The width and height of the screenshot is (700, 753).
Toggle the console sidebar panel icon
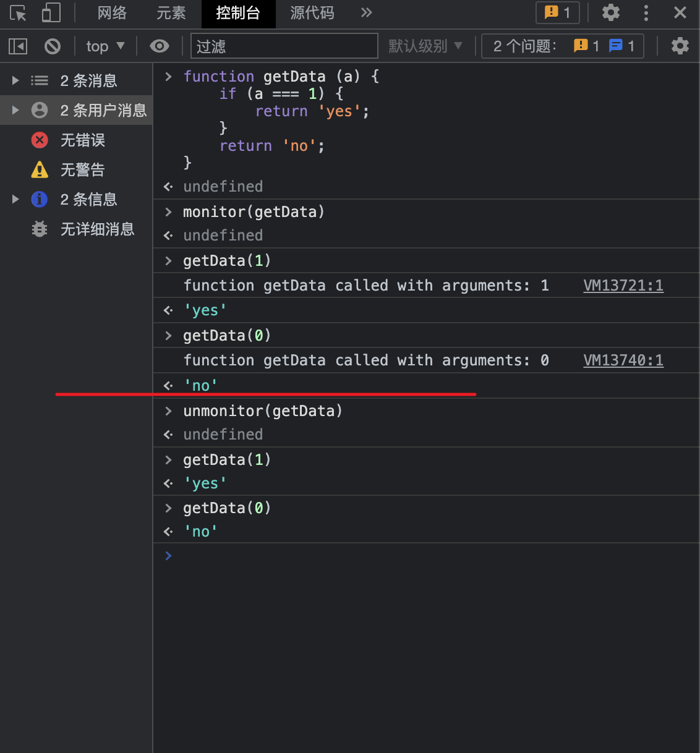point(18,46)
